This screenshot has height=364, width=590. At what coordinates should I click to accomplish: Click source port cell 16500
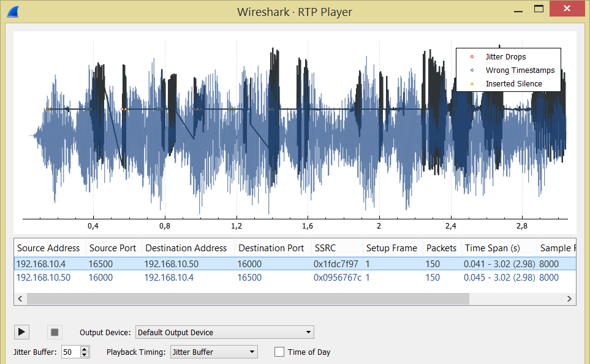coord(100,264)
